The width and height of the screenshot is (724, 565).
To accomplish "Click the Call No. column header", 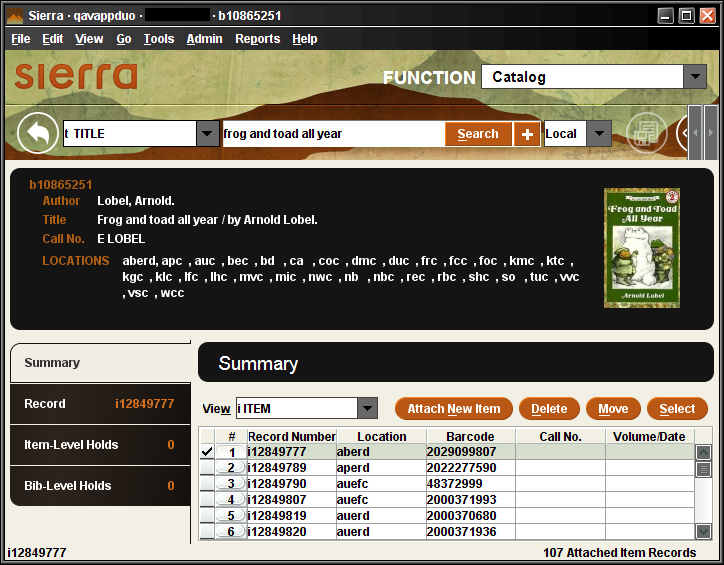I will point(560,436).
